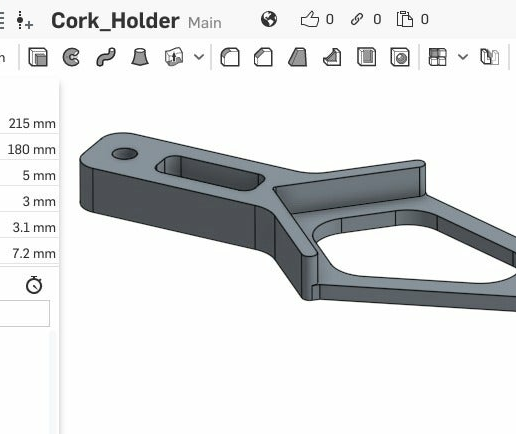Screen dimensions: 516x434
Task: Select the Hole tool
Action: (x=400, y=57)
